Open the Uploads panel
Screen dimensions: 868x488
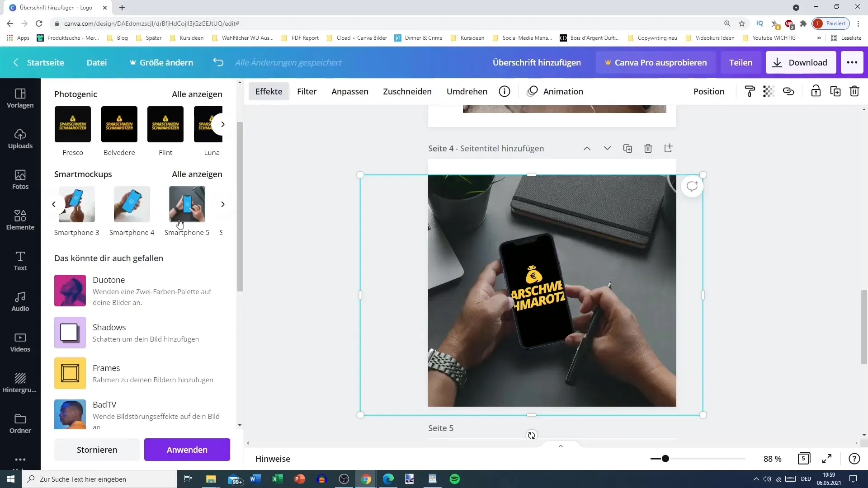[x=20, y=138]
